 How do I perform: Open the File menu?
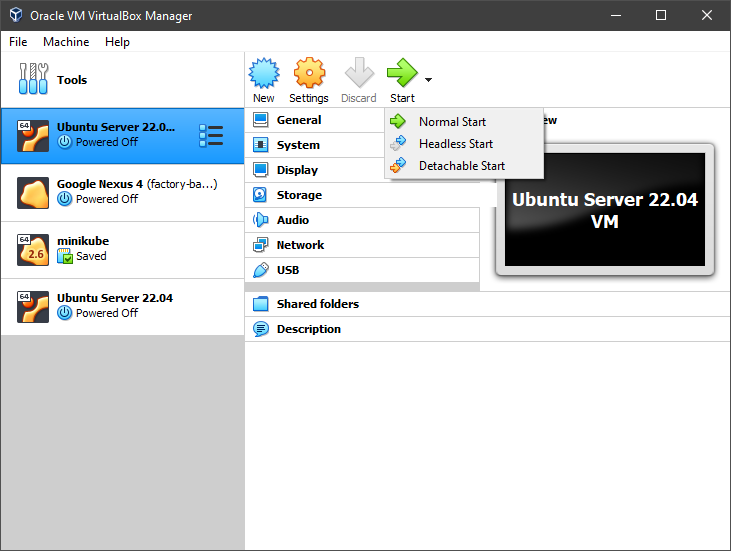(x=18, y=42)
